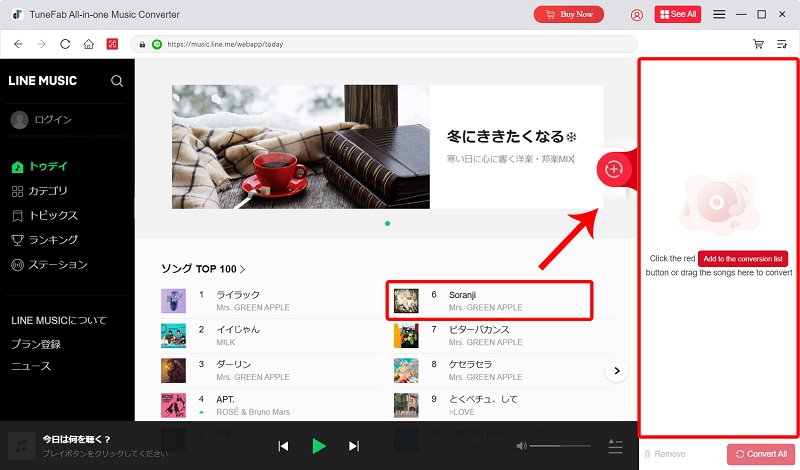Open the LINE MUSIC search icon
Screen dimensions: 800x470
tap(117, 81)
